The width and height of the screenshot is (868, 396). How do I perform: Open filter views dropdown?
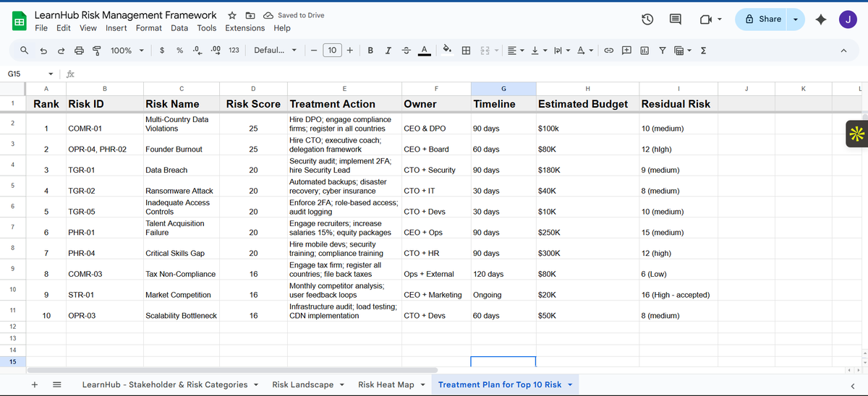681,51
